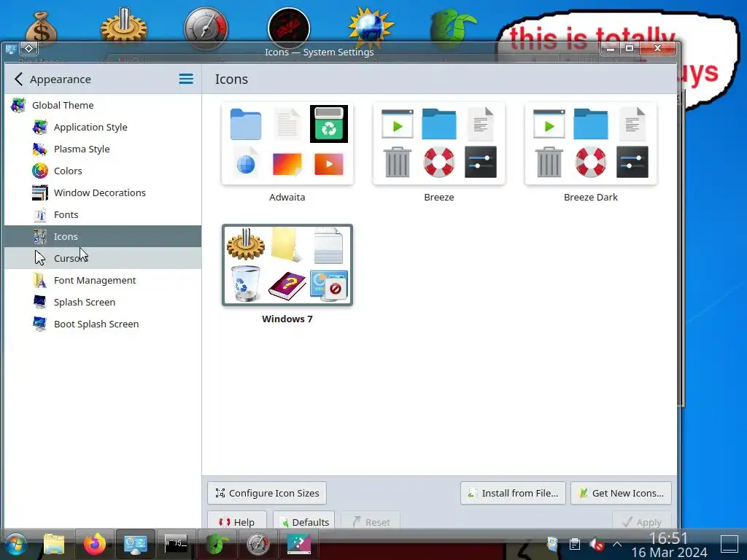
Task: Open the green lizard desktop icon
Action: [453, 28]
